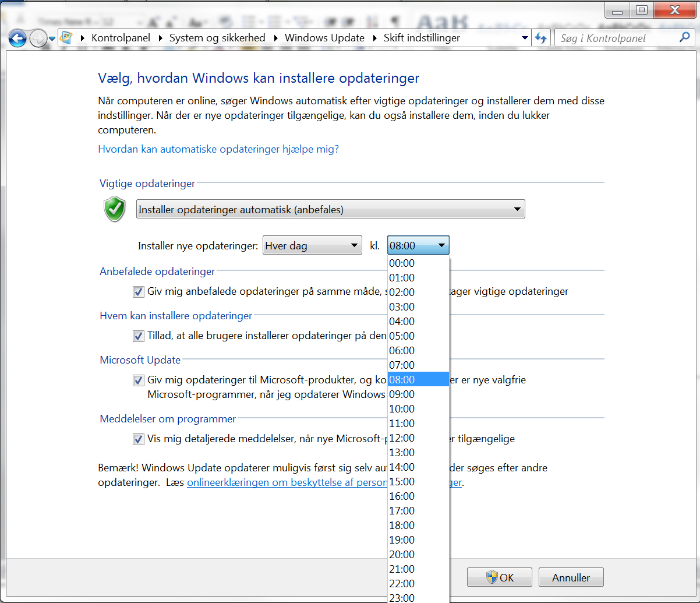Viewport: 700px width, 603px height.
Task: Uncheck 'Tillad, at alle brugere installerer' checkbox
Action: [139, 336]
